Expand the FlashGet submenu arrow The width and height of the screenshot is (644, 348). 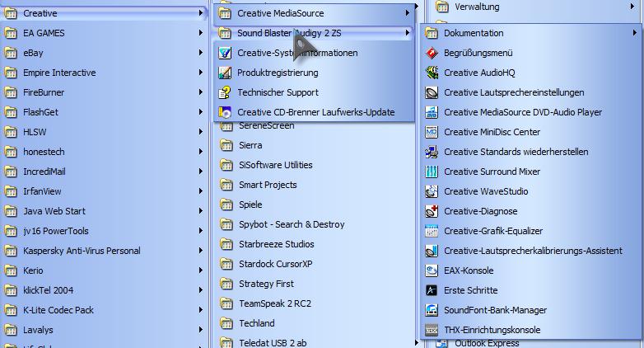click(201, 112)
